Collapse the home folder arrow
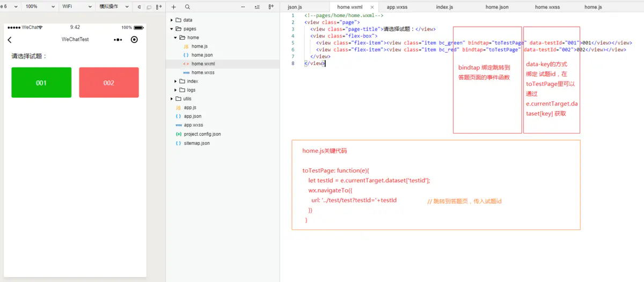 [x=175, y=38]
